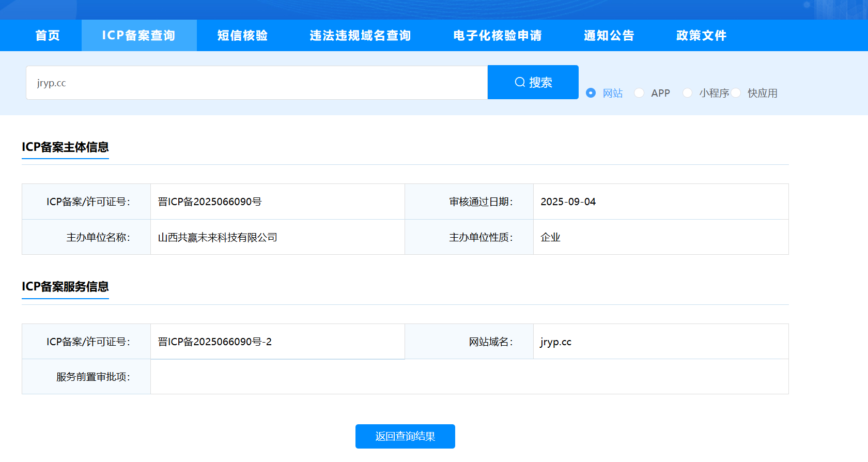The width and height of the screenshot is (868, 462).
Task: Click the domain value jryp.cc in the table
Action: click(x=555, y=342)
